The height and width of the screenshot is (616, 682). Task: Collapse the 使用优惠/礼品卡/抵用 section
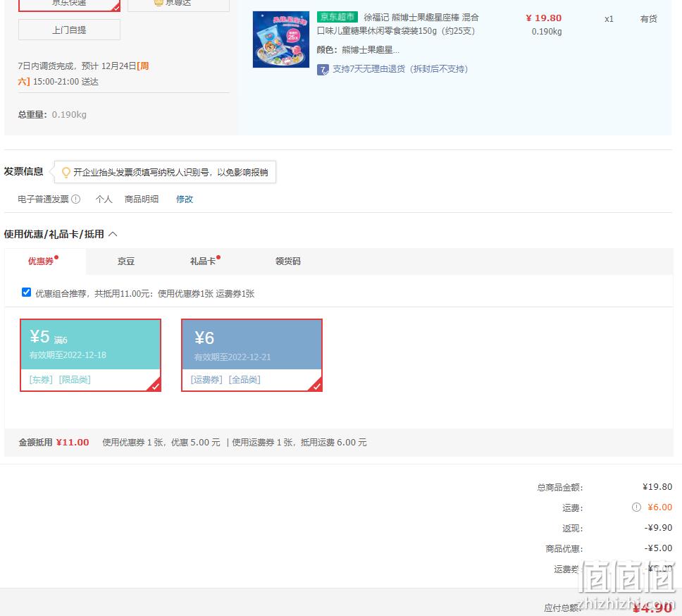(113, 234)
